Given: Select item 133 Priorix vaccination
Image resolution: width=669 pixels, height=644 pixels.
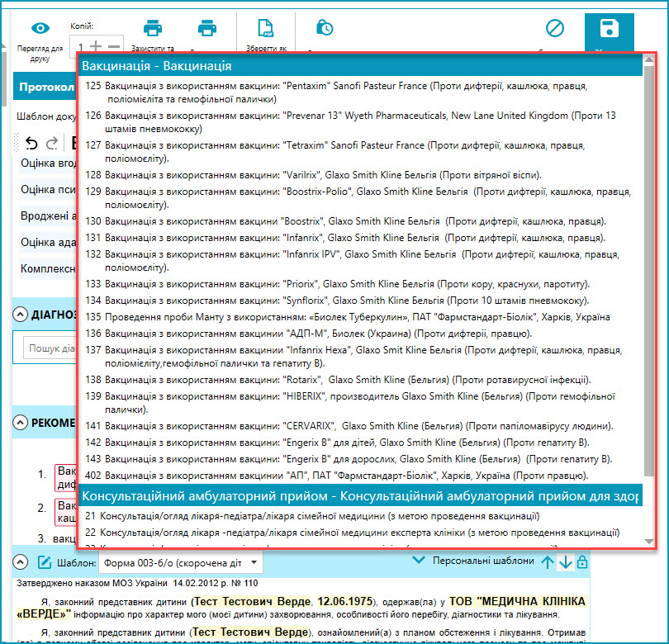Looking at the screenshot, I should pyautogui.click(x=361, y=284).
